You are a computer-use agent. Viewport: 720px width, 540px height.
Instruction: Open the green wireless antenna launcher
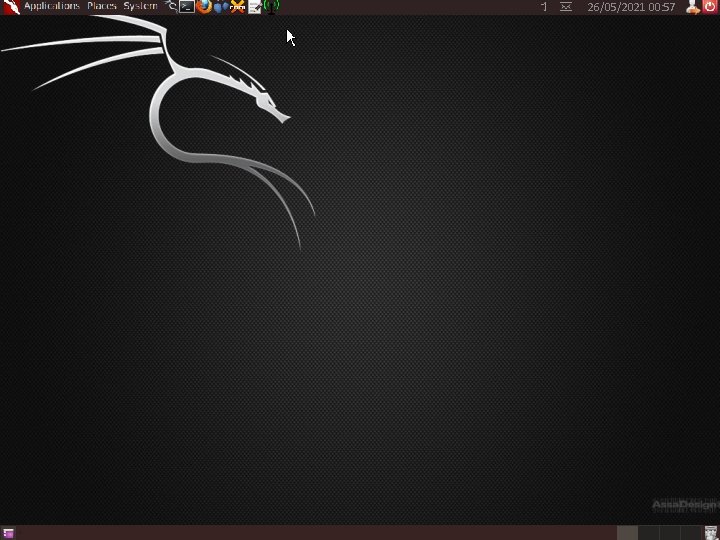tap(272, 6)
